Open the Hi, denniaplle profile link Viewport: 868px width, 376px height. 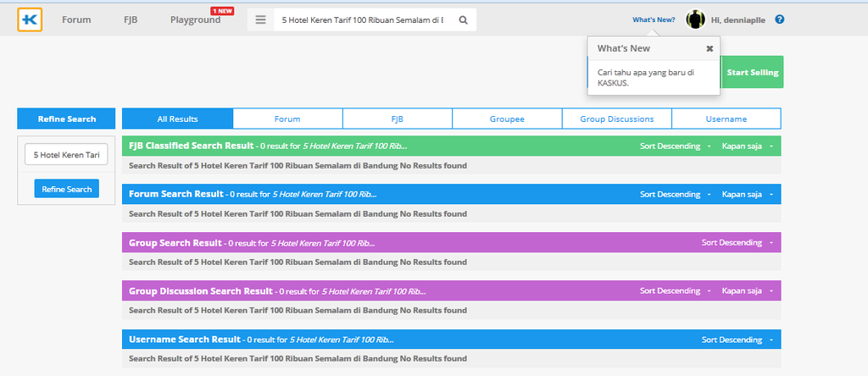738,20
